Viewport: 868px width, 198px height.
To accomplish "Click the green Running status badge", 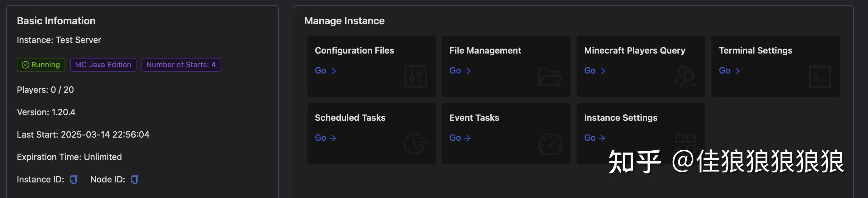I will [x=41, y=65].
